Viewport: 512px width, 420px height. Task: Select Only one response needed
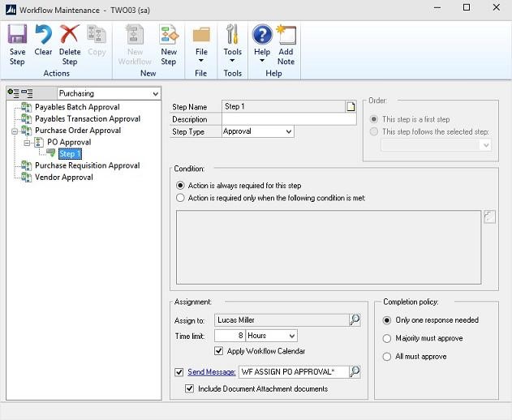tap(386, 320)
